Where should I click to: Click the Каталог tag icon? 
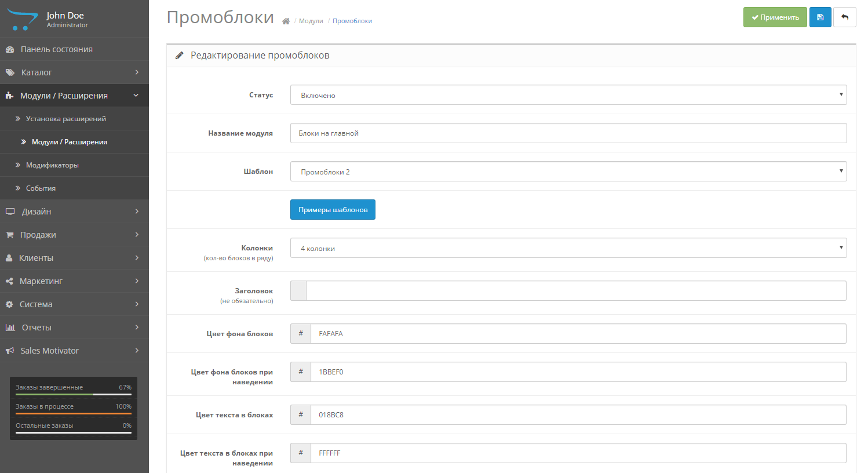click(10, 72)
